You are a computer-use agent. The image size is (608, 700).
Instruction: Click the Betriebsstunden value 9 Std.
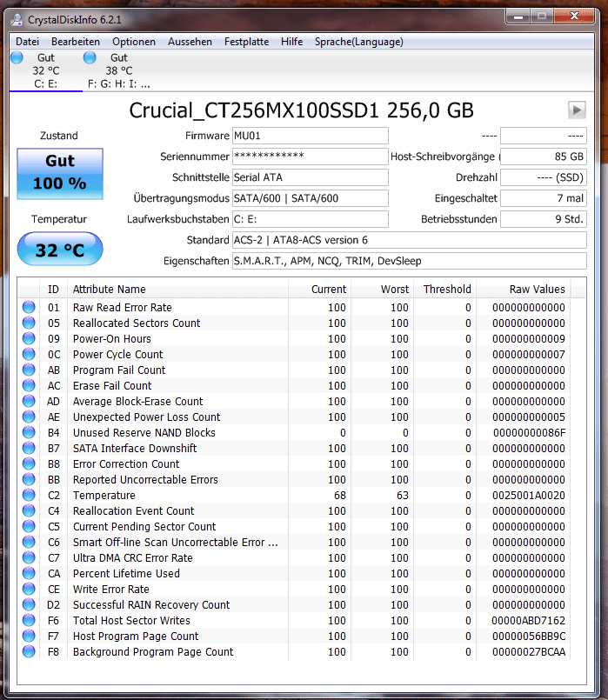coord(544,219)
